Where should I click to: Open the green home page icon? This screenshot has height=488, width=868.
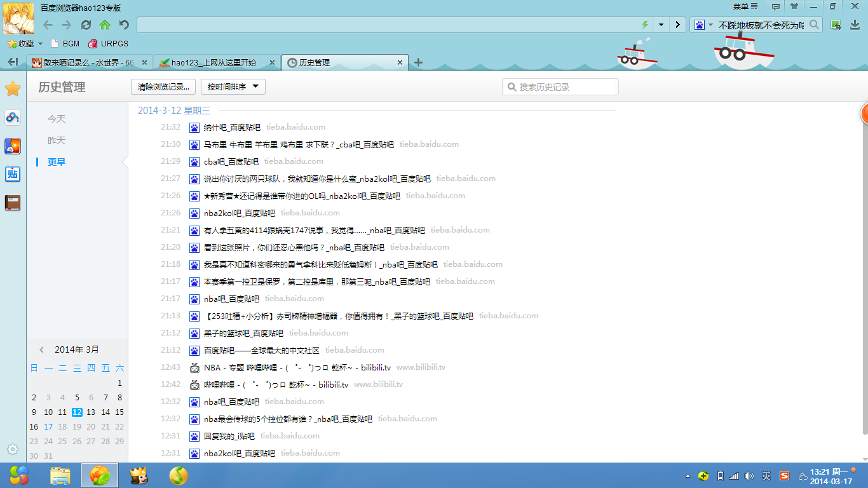[105, 25]
